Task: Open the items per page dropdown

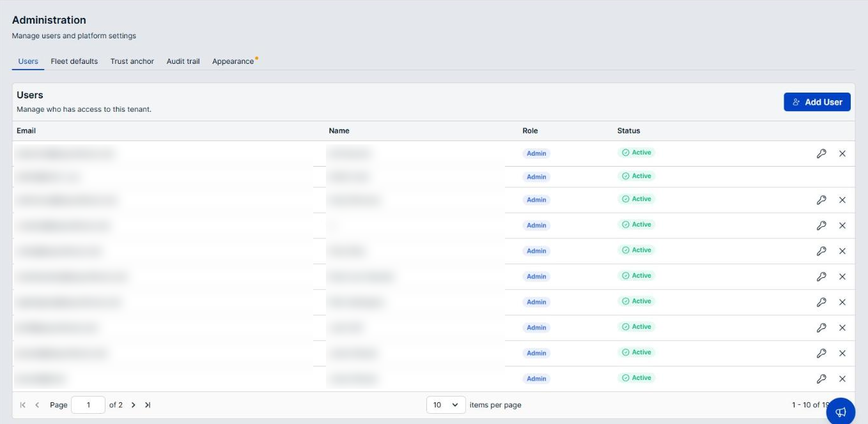Action: coord(446,405)
